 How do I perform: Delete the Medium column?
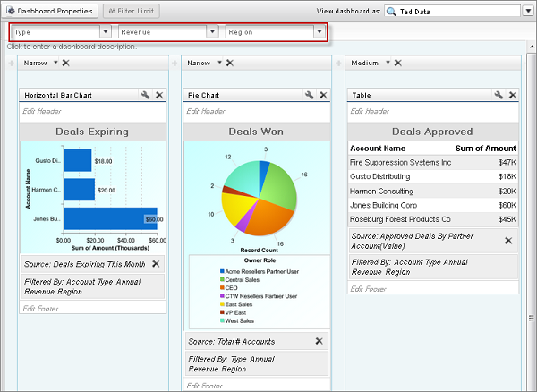(398, 63)
